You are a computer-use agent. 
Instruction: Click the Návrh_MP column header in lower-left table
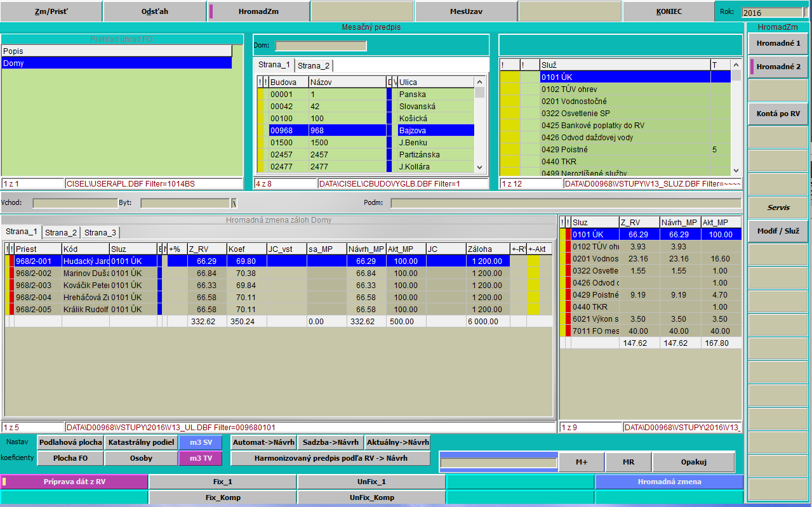click(366, 249)
